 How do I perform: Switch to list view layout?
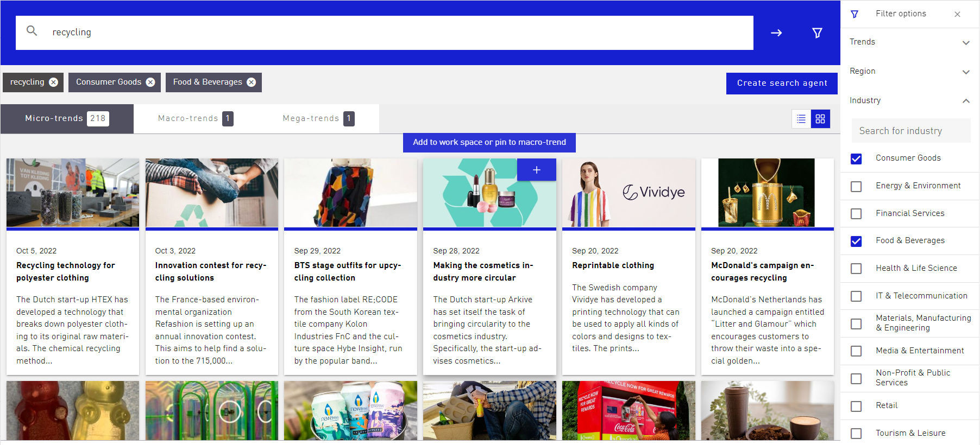click(x=801, y=119)
